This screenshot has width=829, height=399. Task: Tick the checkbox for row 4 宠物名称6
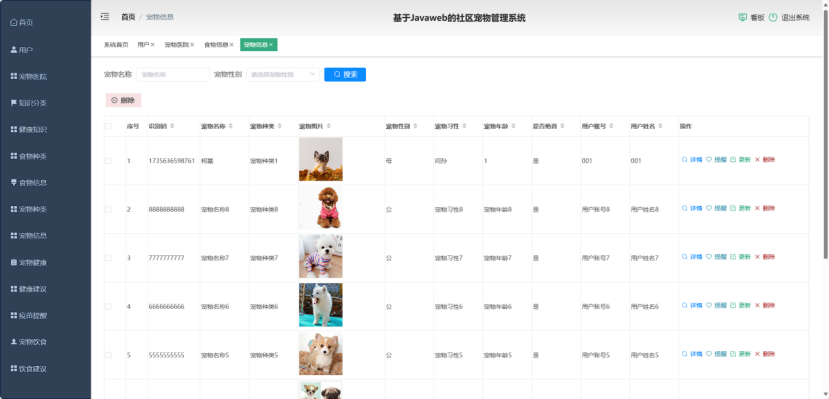(108, 307)
